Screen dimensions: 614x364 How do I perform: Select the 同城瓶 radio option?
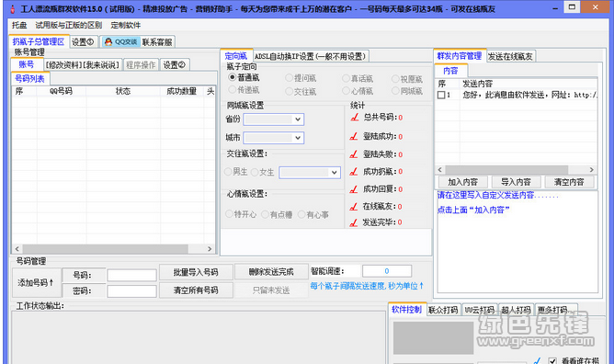[x=395, y=91]
